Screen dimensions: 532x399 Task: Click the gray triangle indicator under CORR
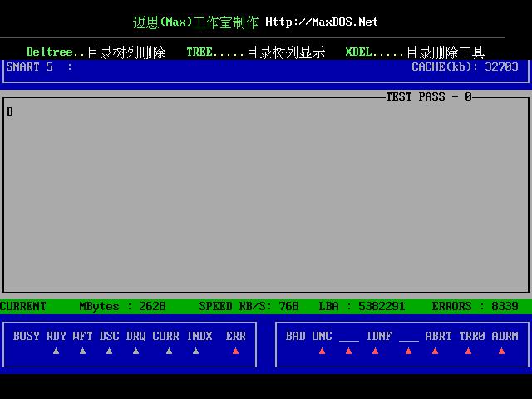tap(170, 351)
